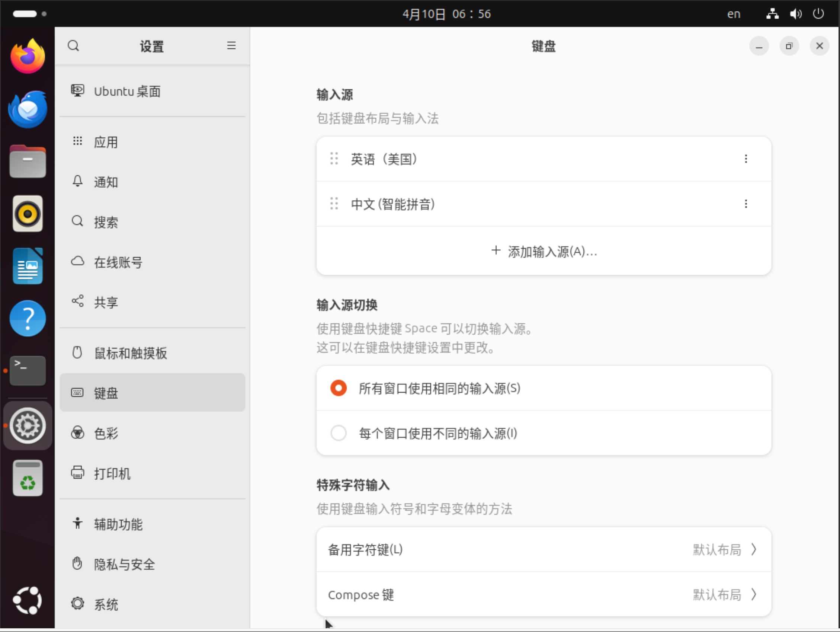Open system power menu in top bar
Screen dimensions: 840x632
pos(818,14)
